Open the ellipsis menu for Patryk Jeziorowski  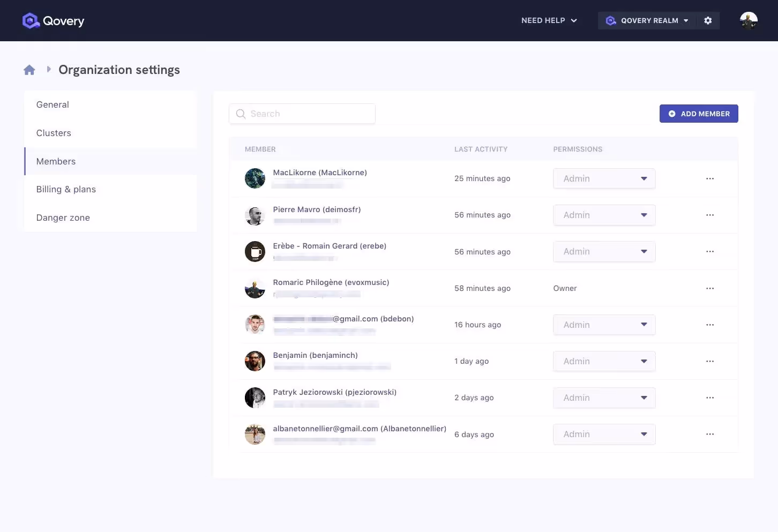(x=710, y=398)
